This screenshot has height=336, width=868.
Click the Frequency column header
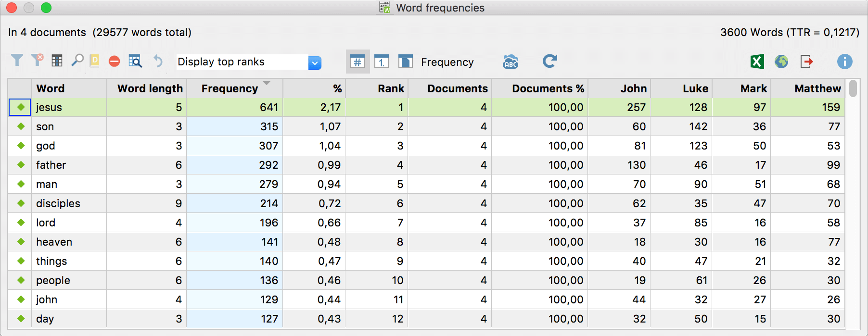(x=235, y=88)
